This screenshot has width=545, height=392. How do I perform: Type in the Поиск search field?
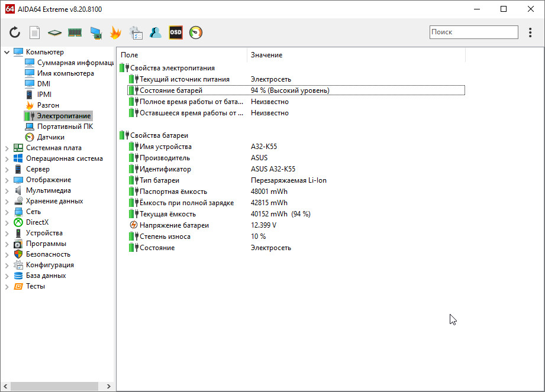[473, 32]
